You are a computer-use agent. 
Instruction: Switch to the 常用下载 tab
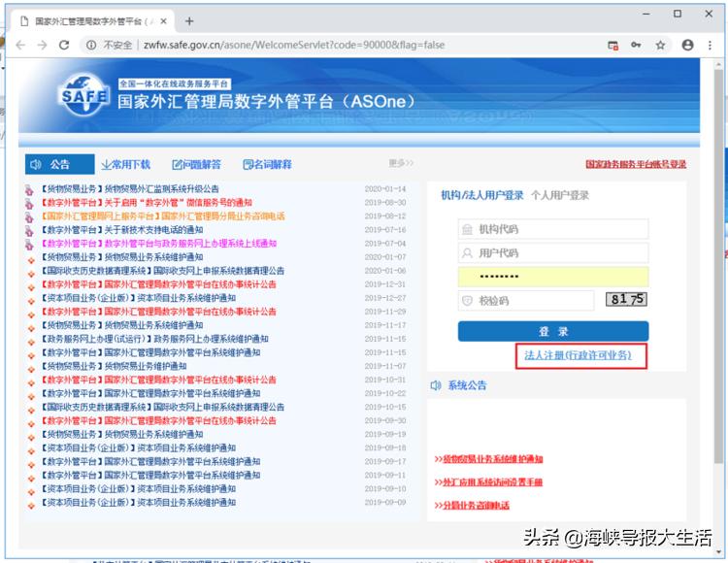[x=126, y=164]
